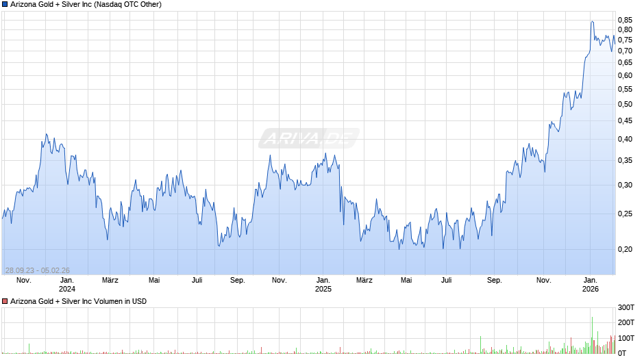The height and width of the screenshot is (360, 644).
Task: Click the 0,85 price axis label
Action: point(625,20)
